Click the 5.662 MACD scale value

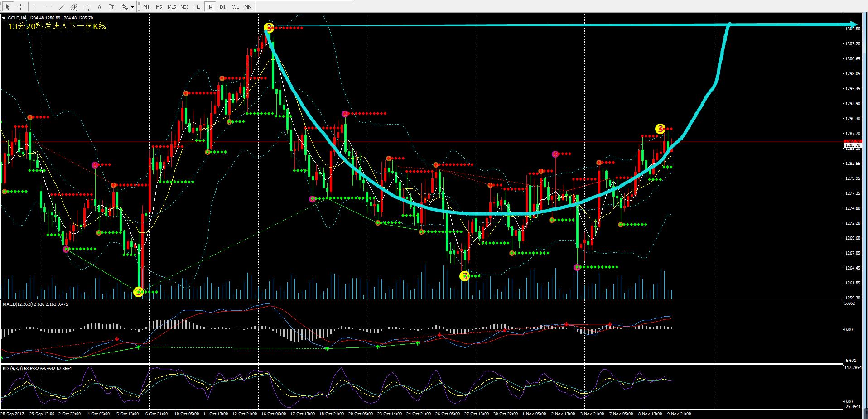(849, 303)
